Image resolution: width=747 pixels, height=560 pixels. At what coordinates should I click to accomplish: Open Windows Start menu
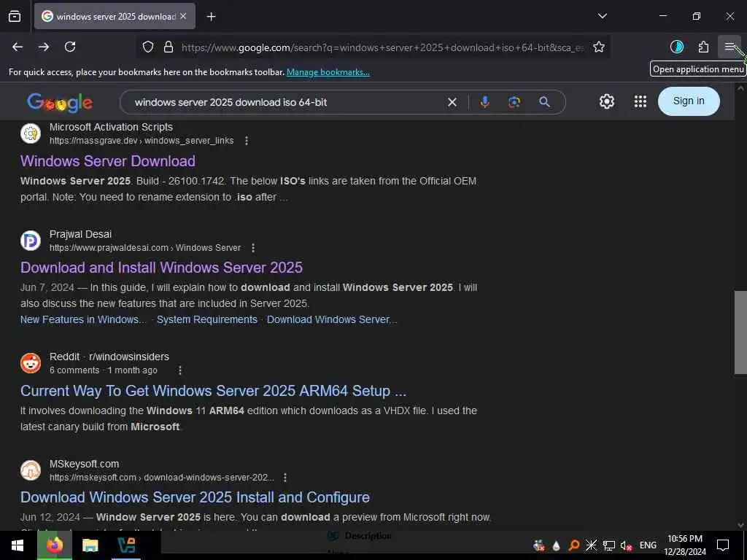coord(18,545)
